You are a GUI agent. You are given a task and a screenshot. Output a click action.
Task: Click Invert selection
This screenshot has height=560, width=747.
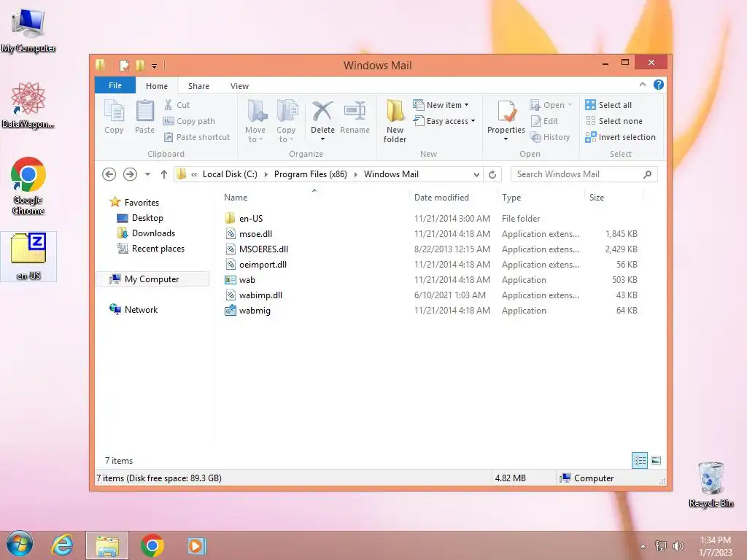click(x=621, y=137)
